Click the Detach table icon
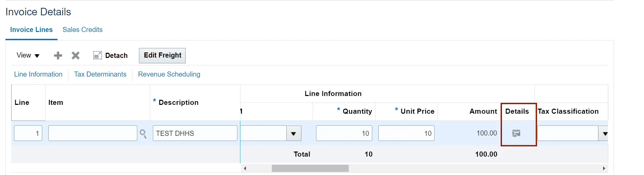 (97, 55)
